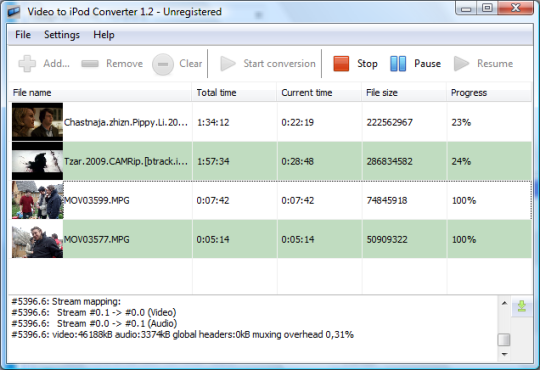Sort by File size column header
The image size is (540, 370).
point(404,93)
